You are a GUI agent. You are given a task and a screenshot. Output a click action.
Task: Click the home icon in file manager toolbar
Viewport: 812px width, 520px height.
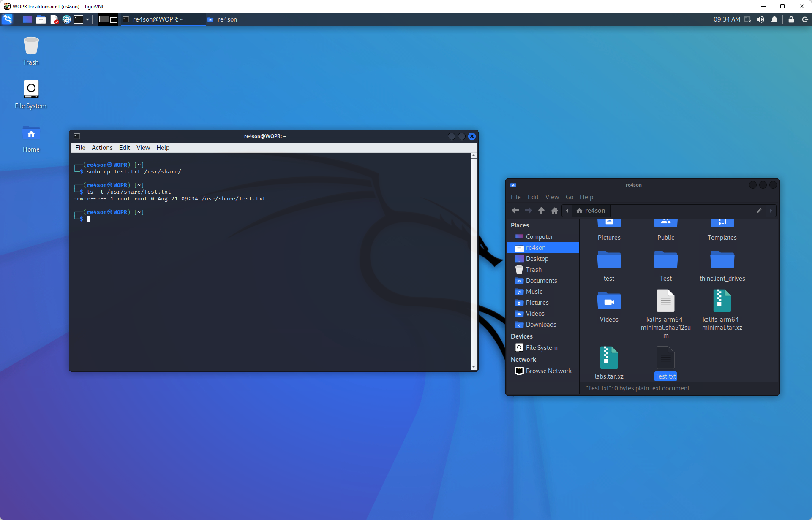[x=555, y=211]
